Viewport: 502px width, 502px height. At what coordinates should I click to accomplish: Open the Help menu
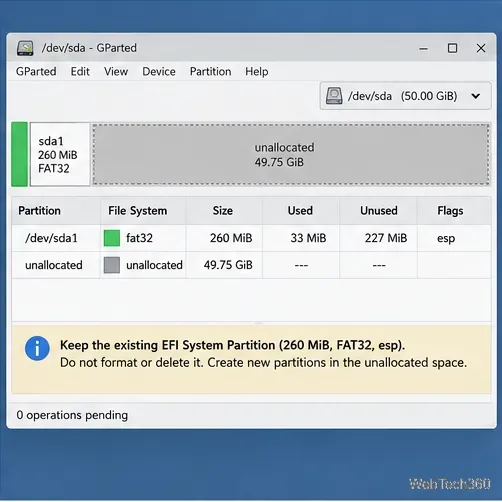[257, 71]
